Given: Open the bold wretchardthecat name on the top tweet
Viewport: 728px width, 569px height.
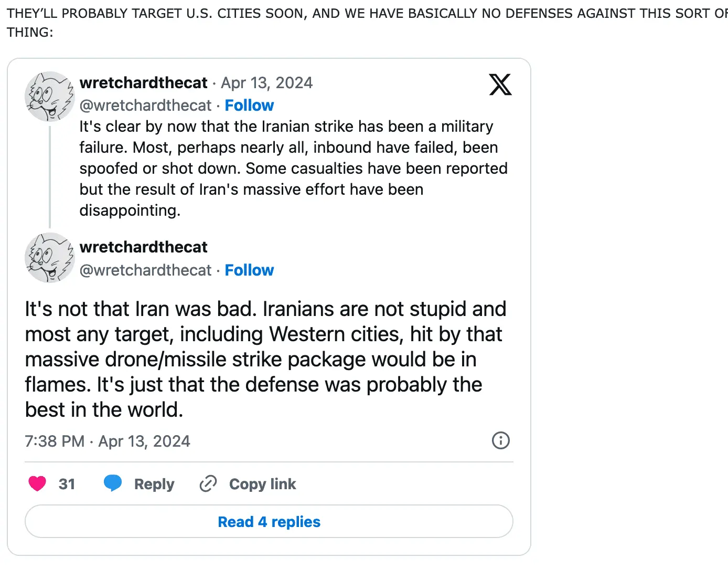Looking at the screenshot, I should point(143,83).
